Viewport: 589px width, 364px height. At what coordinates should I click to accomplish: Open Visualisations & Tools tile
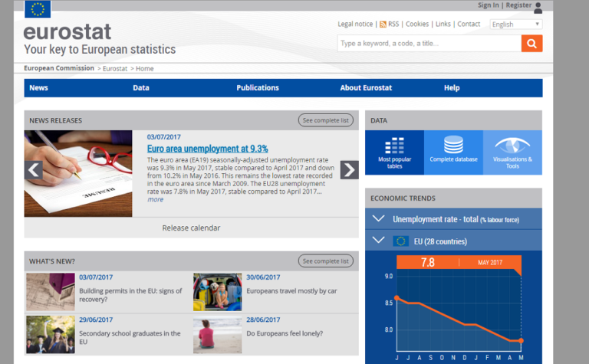tap(512, 152)
